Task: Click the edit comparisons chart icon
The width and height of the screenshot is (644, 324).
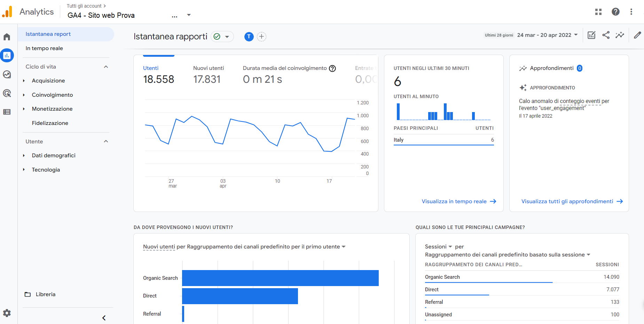Action: (x=591, y=35)
